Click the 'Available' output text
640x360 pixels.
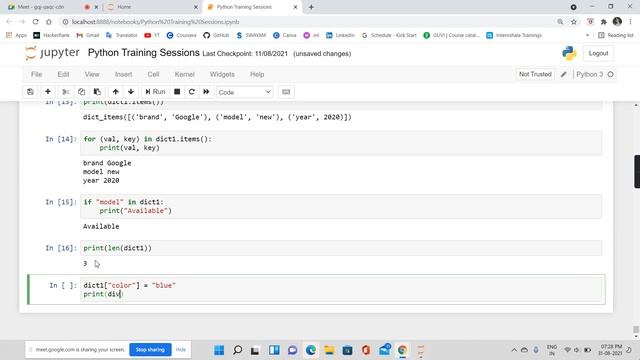[101, 226]
